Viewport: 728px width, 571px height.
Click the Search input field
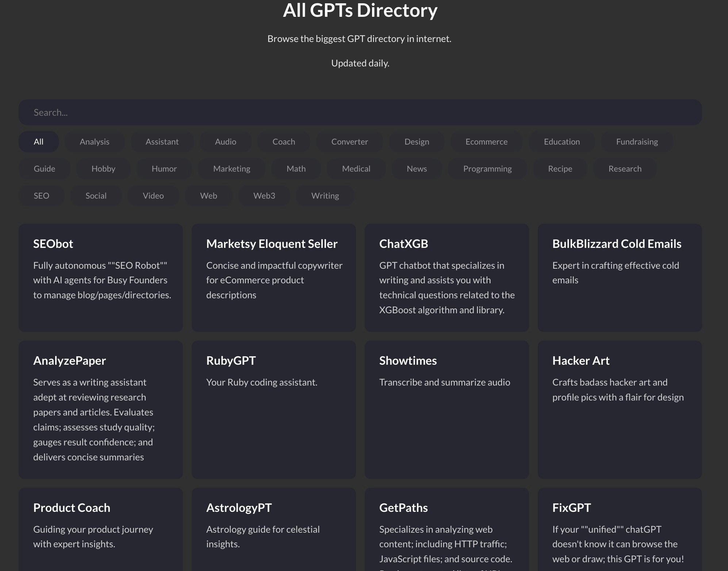click(360, 112)
